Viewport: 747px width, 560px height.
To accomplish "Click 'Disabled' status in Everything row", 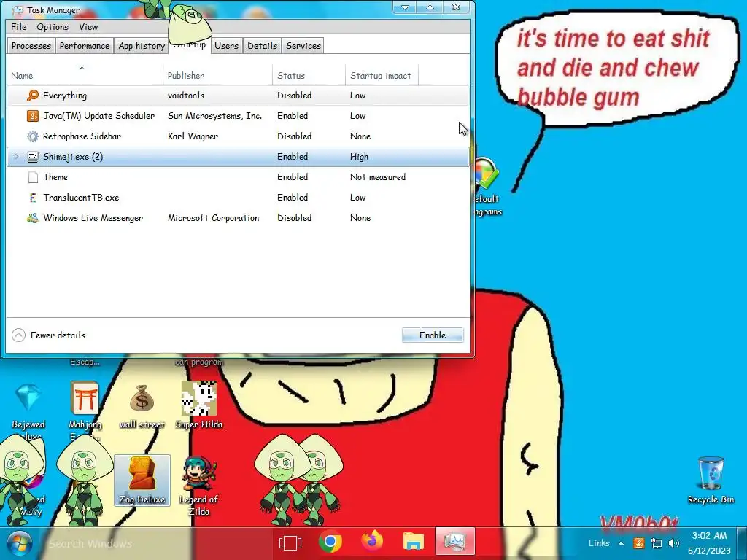I will click(295, 96).
